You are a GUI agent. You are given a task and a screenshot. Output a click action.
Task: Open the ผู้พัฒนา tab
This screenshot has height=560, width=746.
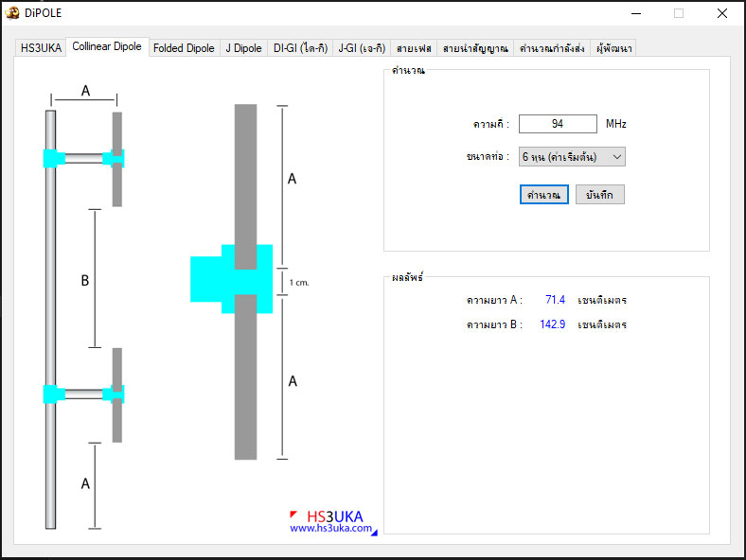[x=613, y=48]
